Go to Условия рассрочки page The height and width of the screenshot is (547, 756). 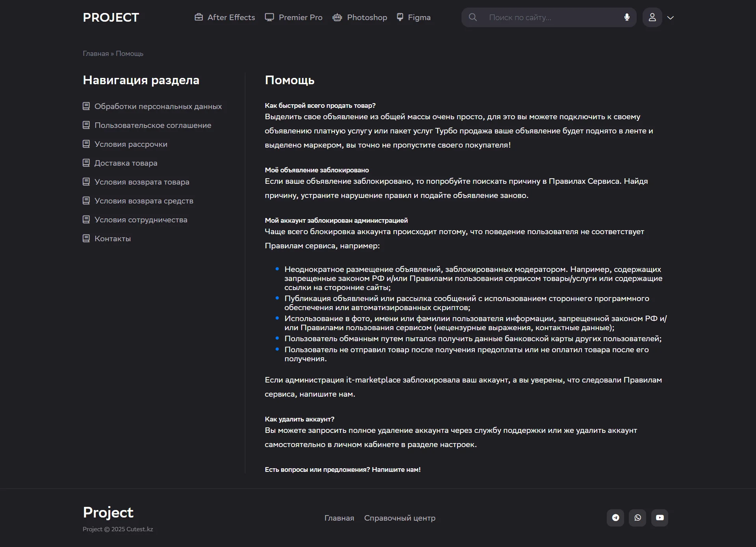click(131, 144)
